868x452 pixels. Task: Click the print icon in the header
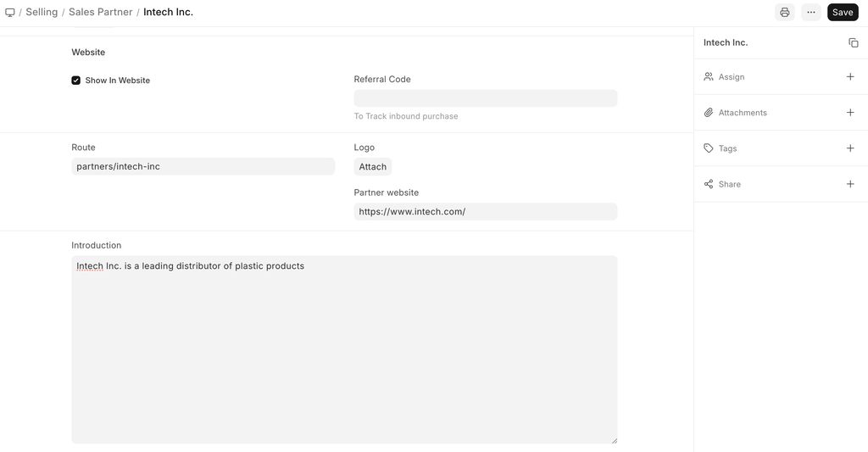[x=785, y=13]
